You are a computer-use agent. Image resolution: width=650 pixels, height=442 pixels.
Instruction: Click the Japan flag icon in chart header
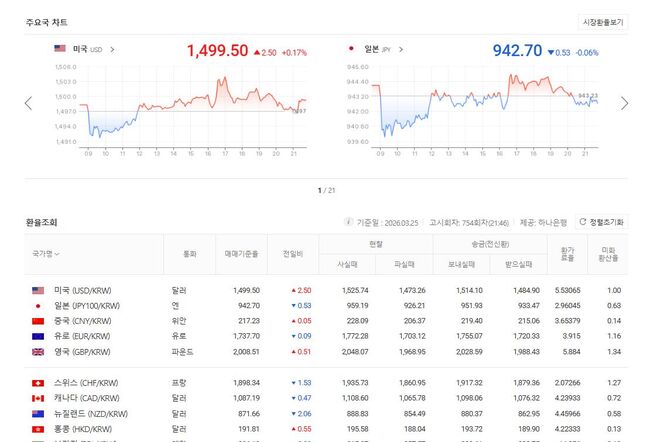pyautogui.click(x=351, y=48)
